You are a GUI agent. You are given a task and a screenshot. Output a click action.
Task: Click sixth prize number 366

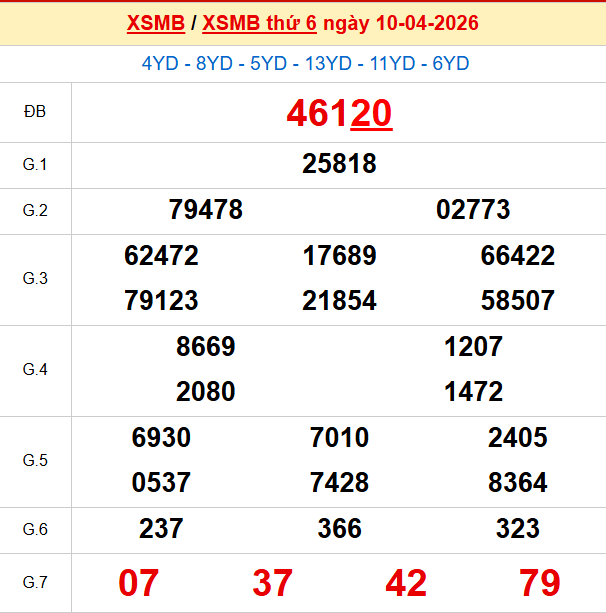[339, 529]
